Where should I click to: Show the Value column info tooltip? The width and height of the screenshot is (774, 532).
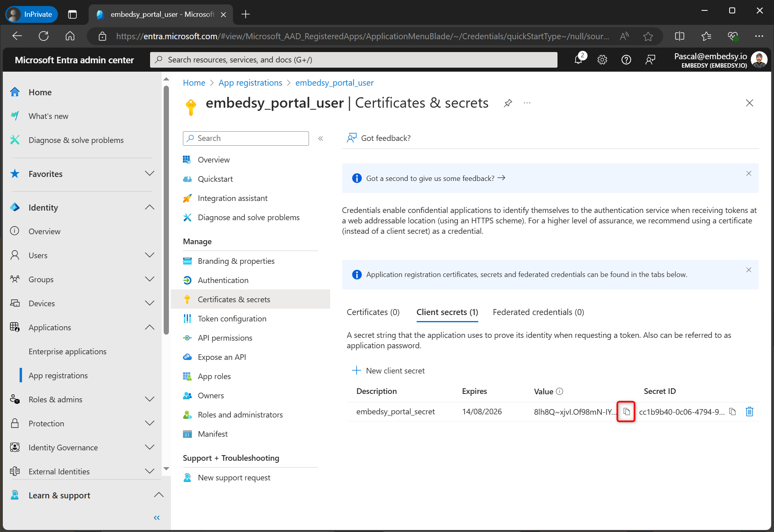tap(560, 391)
